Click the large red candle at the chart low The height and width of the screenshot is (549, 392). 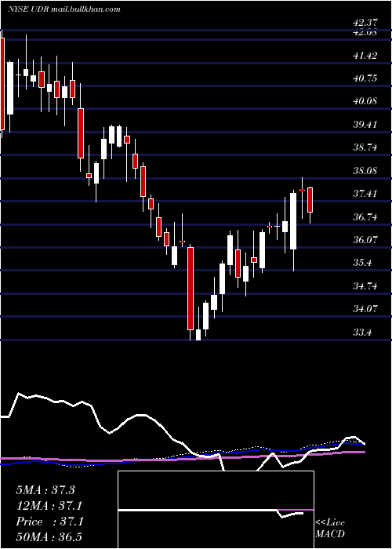(191, 289)
